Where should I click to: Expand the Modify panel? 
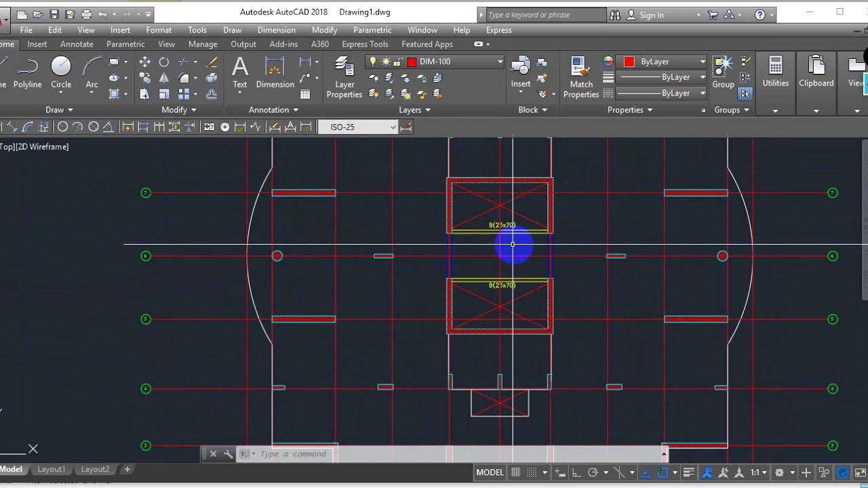[x=179, y=110]
